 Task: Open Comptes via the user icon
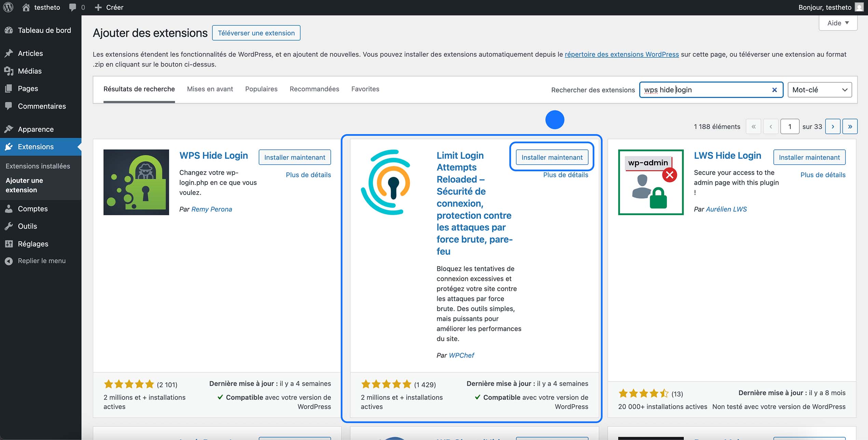pyautogui.click(x=9, y=209)
